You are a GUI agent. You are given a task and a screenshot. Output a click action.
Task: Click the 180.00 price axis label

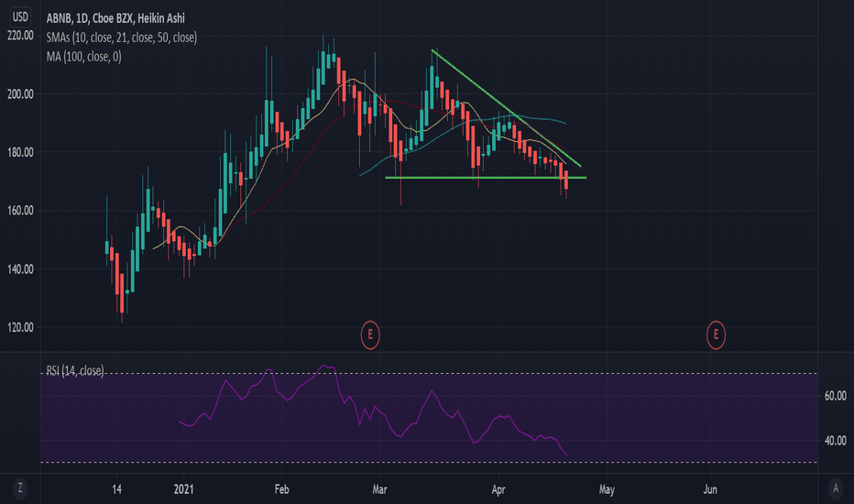click(20, 152)
